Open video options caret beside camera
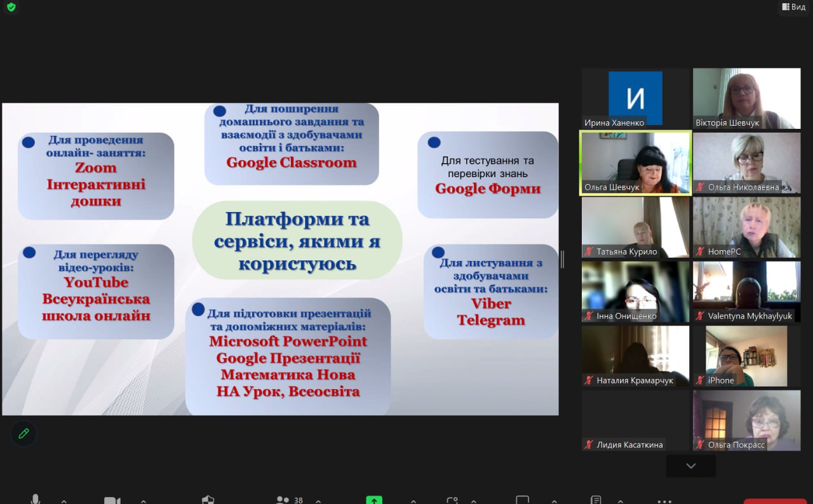The height and width of the screenshot is (504, 813). tap(144, 501)
